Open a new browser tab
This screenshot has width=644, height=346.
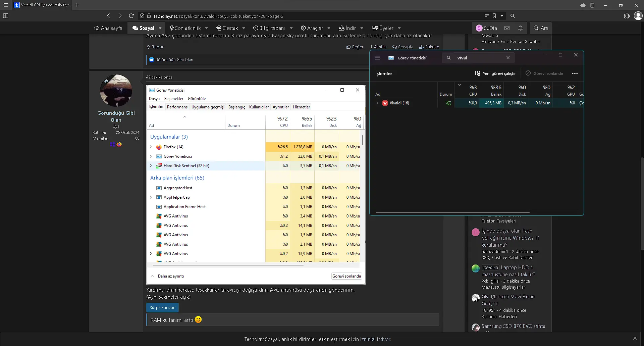tap(77, 5)
